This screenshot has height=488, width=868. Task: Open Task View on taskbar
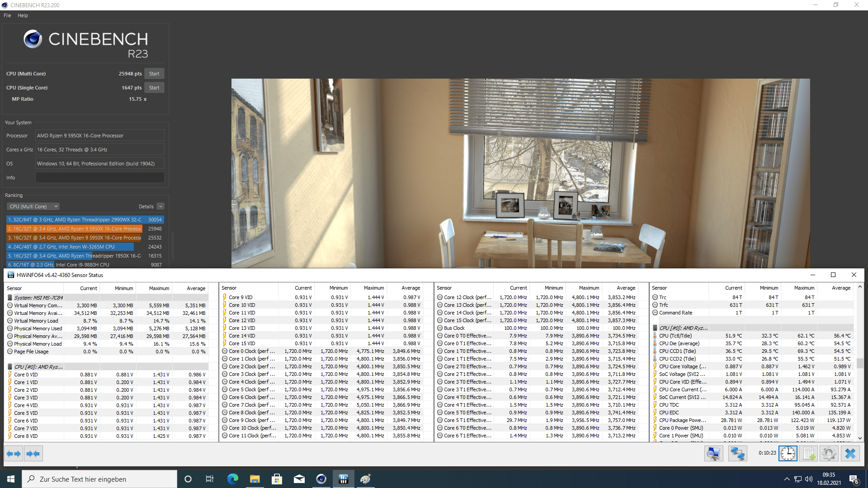point(210,479)
